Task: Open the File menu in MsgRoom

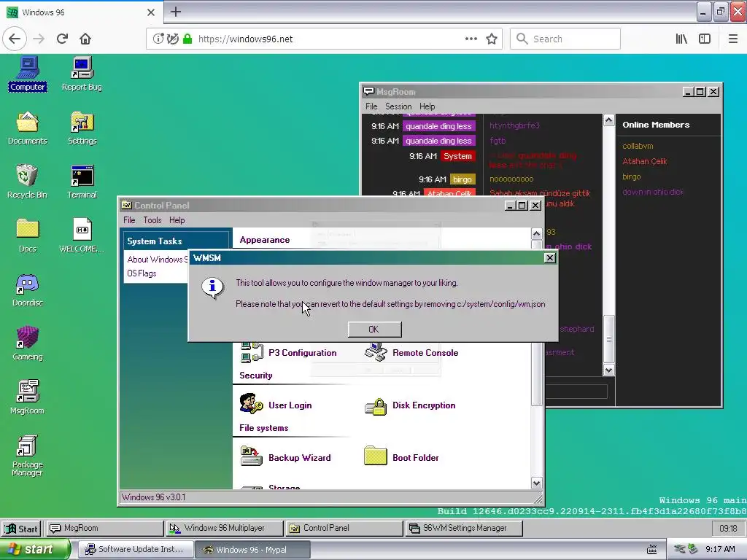Action: (371, 106)
